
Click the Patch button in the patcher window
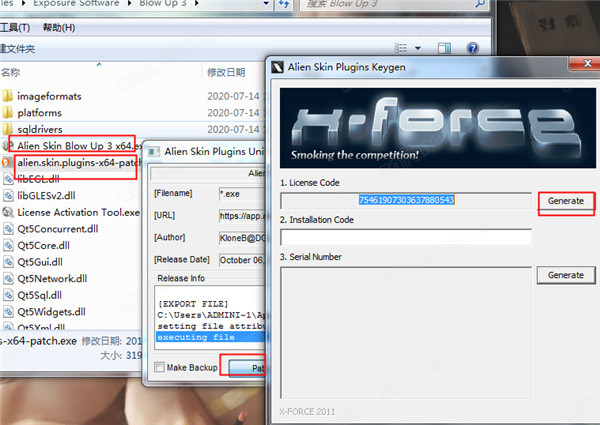click(247, 368)
